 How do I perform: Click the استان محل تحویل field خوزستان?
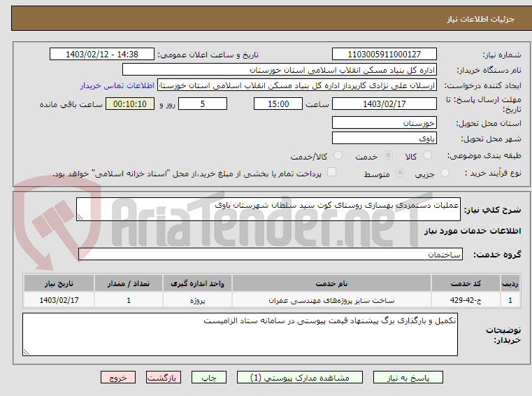click(x=384, y=122)
